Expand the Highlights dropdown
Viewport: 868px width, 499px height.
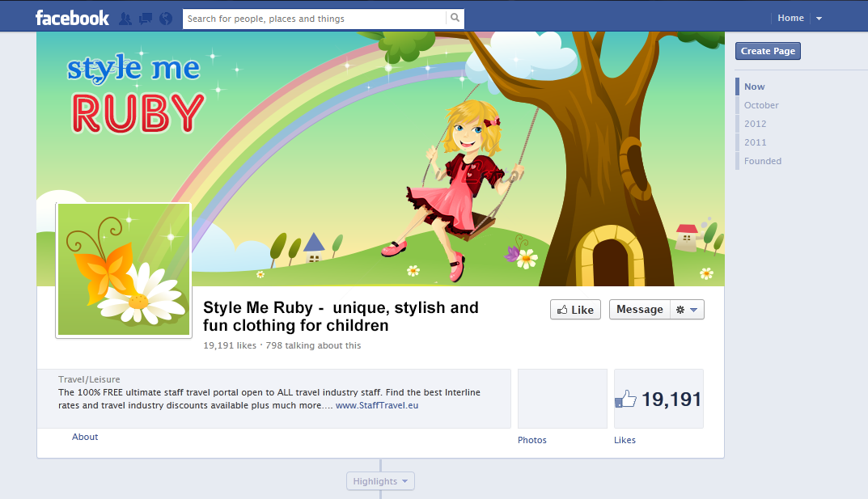(380, 481)
